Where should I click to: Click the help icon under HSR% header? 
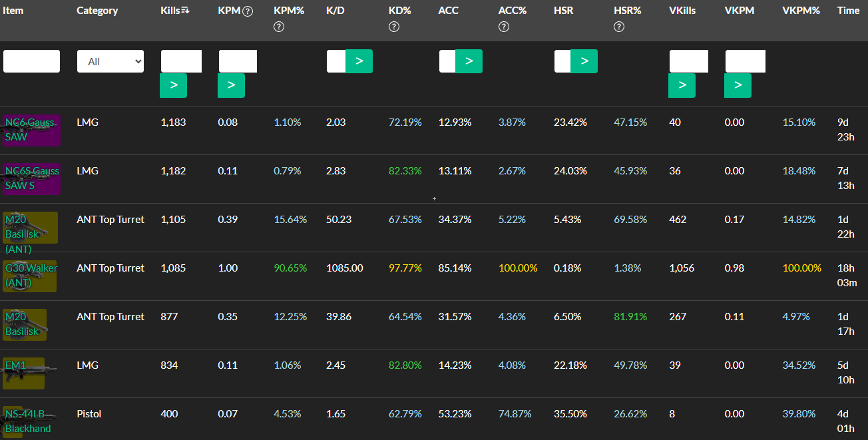point(619,27)
